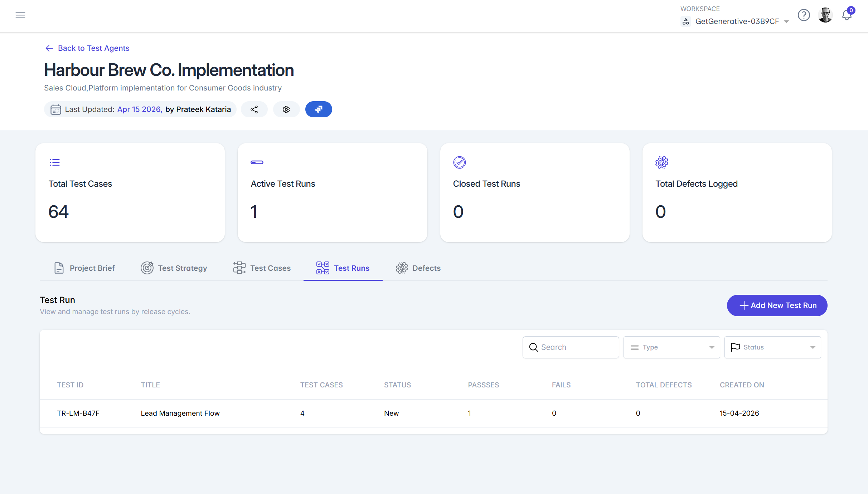This screenshot has height=494, width=868.
Task: Open the notifications bell
Action: (x=847, y=15)
